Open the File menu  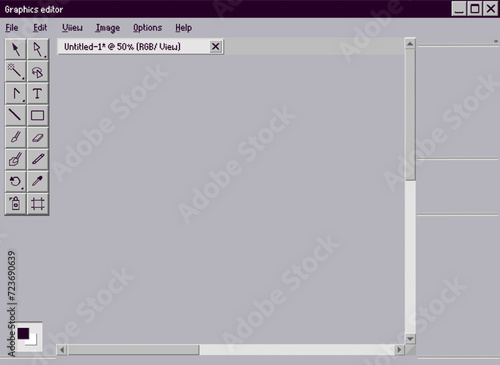(x=12, y=28)
